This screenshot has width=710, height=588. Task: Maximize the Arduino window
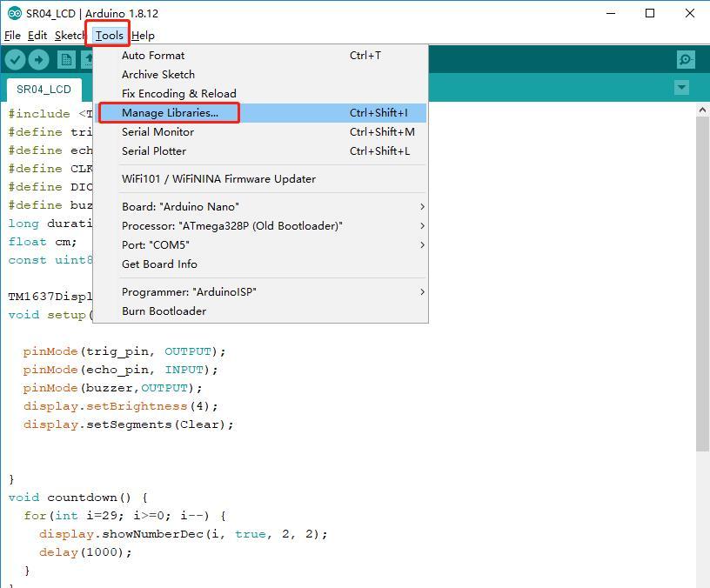click(650, 13)
